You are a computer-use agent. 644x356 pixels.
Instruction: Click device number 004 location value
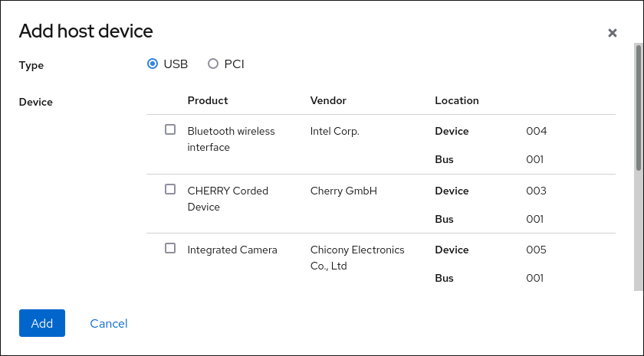(x=536, y=131)
